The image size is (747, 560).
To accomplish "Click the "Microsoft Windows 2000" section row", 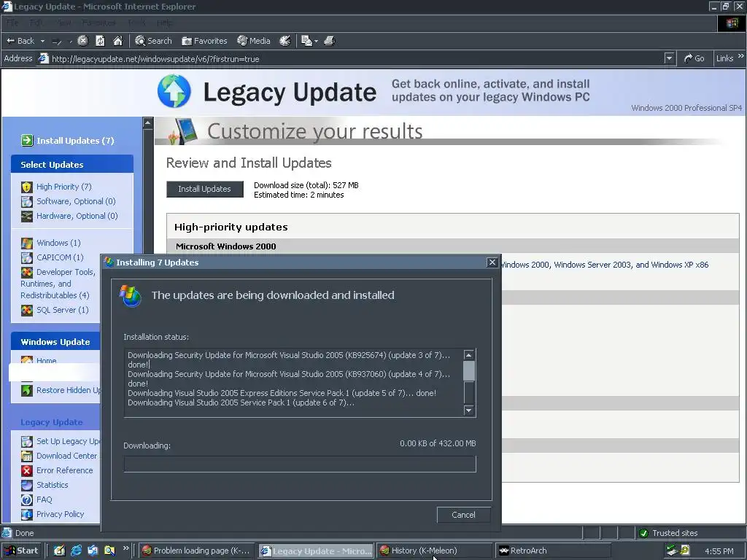I will point(452,246).
